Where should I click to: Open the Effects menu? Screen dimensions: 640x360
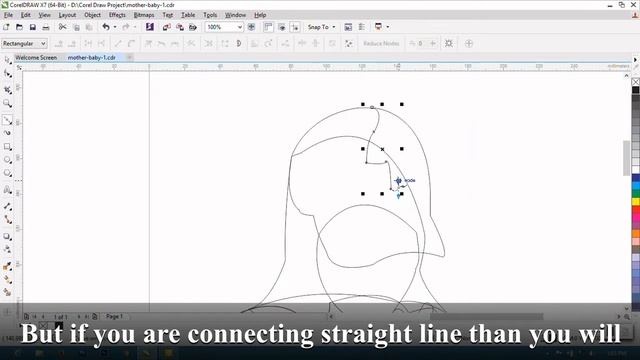click(x=117, y=15)
